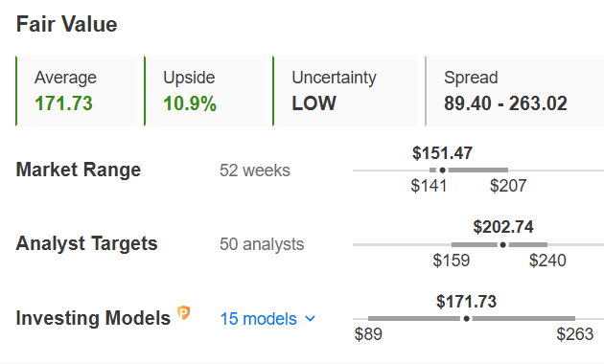Click the 52 weeks text
This screenshot has height=364, width=604.
click(x=255, y=171)
